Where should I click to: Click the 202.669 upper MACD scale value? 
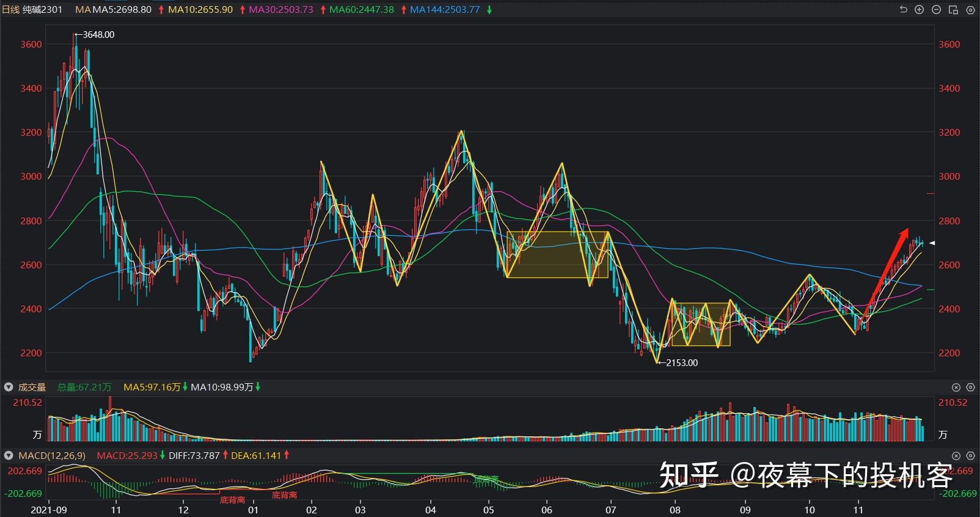(25, 471)
